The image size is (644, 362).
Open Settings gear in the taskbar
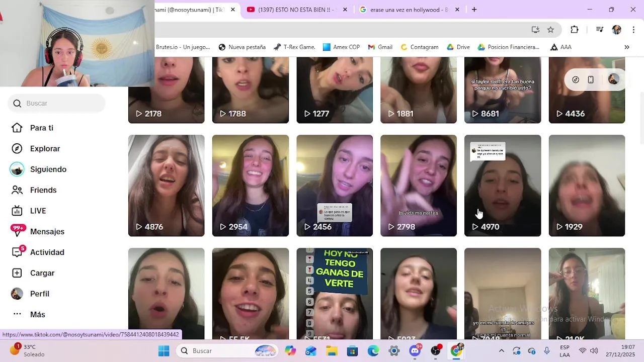[x=394, y=351]
